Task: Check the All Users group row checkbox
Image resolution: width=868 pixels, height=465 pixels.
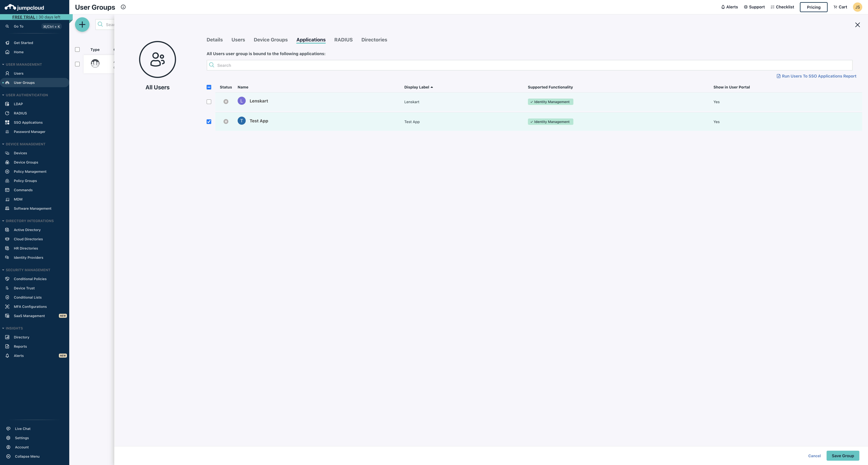Action: [x=77, y=64]
